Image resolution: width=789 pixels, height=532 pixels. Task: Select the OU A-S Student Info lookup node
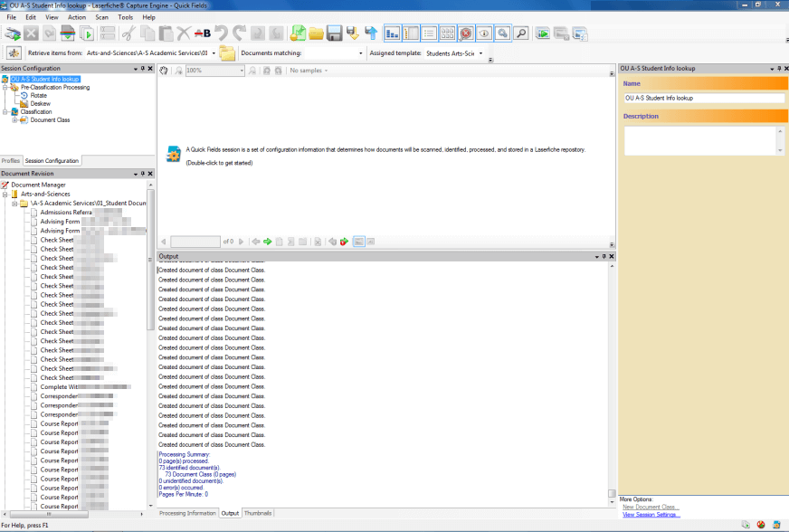[x=44, y=80]
